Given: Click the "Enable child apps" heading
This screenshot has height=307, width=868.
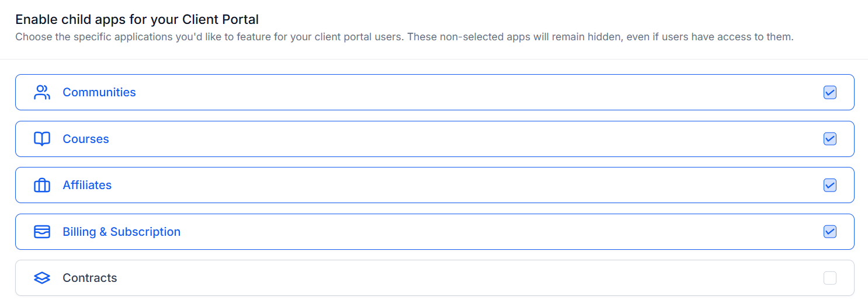Looking at the screenshot, I should (x=137, y=19).
